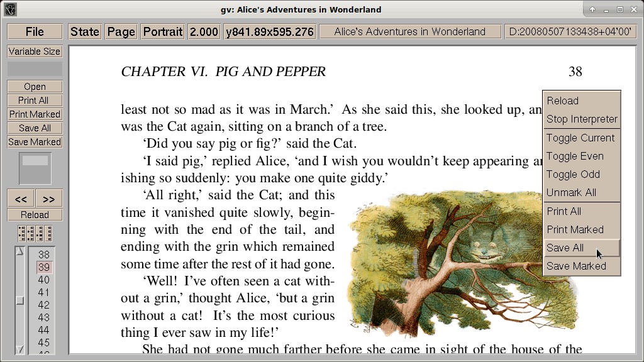This screenshot has height=362, width=644.
Task: Click the page list scrollbar thumb
Action: 19,301
